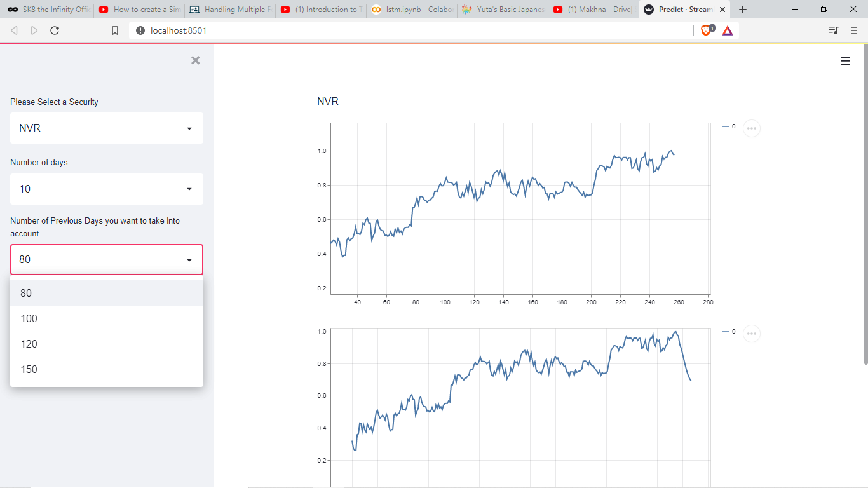The width and height of the screenshot is (868, 488).
Task: Click the bottom chart legend entry 0
Action: click(x=729, y=332)
